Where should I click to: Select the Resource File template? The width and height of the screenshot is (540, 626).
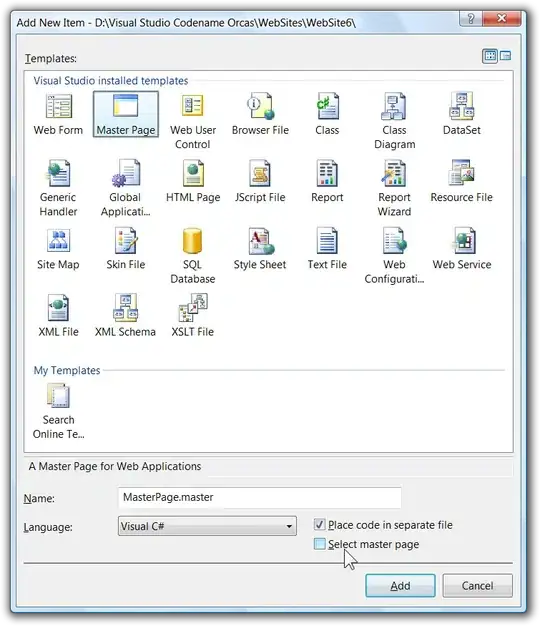click(461, 172)
